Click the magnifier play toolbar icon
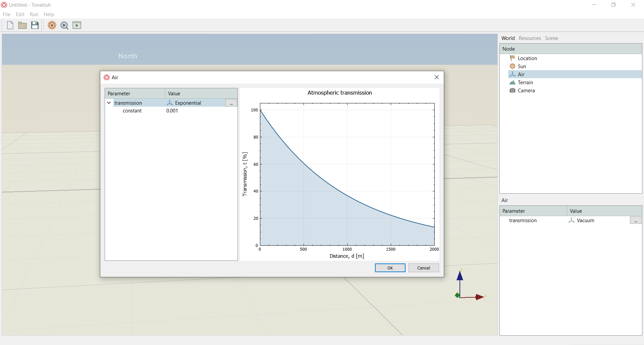This screenshot has height=345, width=644. tap(64, 26)
